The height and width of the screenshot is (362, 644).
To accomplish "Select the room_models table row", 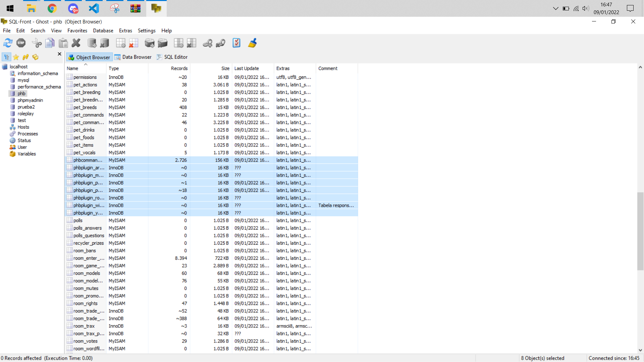I will pyautogui.click(x=87, y=273).
